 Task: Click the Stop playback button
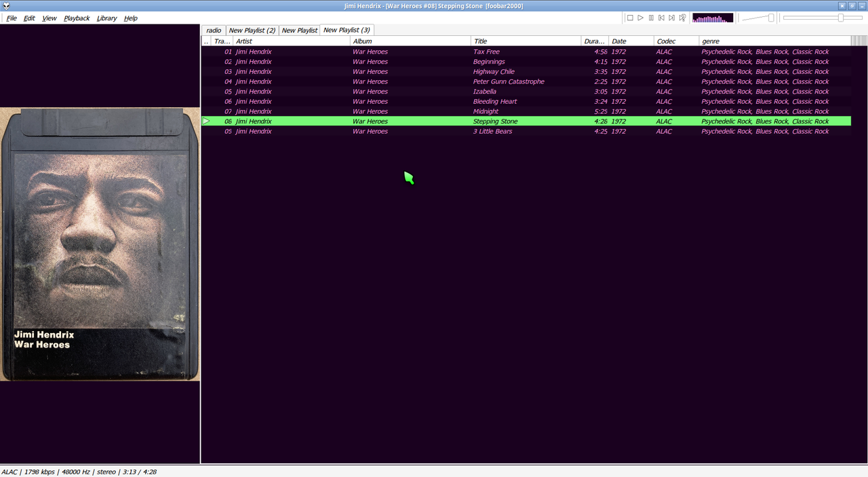pyautogui.click(x=630, y=18)
